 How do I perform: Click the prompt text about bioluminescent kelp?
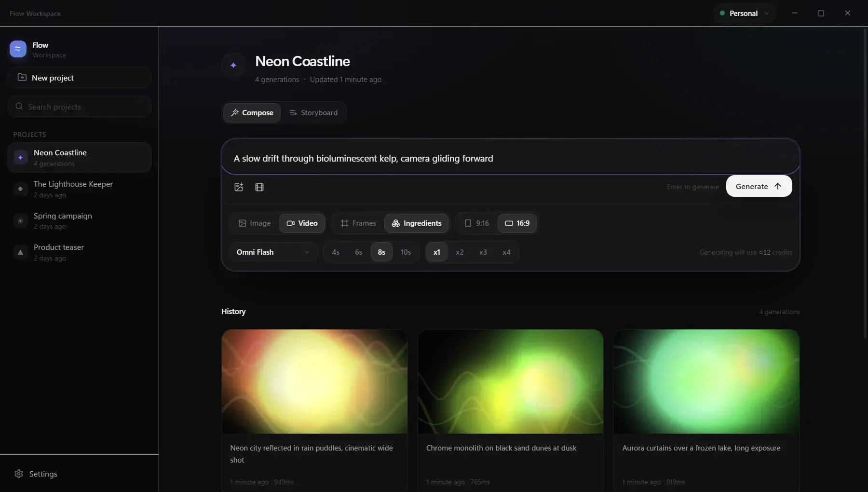[363, 158]
